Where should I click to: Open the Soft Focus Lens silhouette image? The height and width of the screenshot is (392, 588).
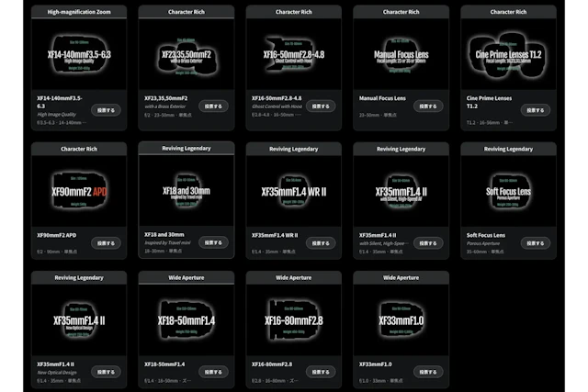coord(508,191)
